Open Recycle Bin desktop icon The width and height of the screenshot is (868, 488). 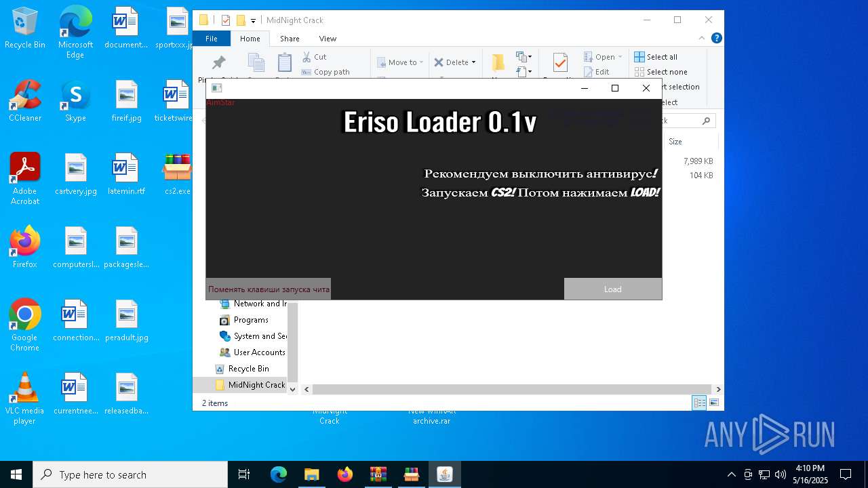click(x=25, y=28)
